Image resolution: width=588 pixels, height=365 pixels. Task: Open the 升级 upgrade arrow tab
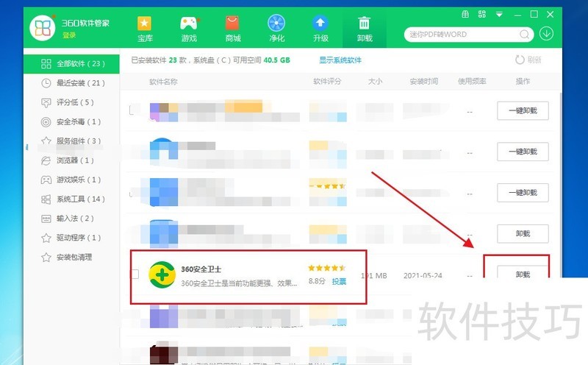click(320, 28)
